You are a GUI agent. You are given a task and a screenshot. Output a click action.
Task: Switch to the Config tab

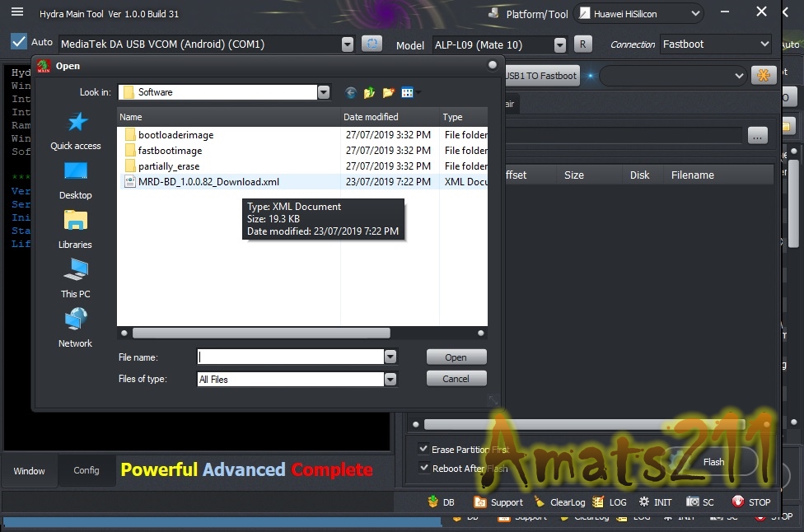86,470
